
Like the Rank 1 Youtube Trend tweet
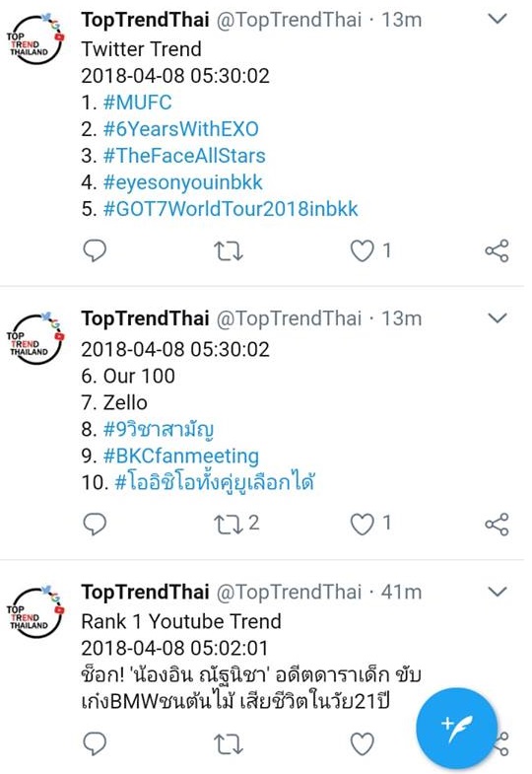[x=362, y=743]
